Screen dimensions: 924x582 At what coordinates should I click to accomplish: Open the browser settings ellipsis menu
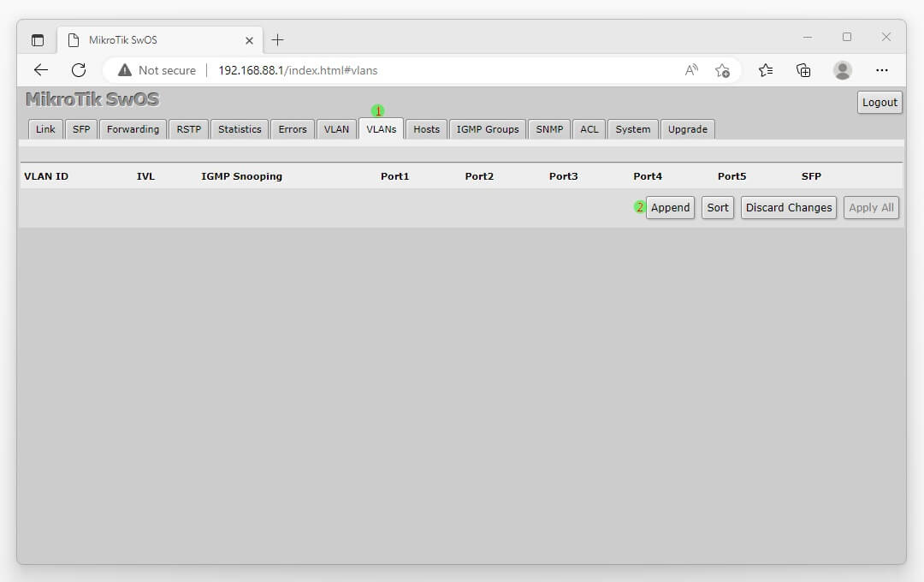[882, 70]
